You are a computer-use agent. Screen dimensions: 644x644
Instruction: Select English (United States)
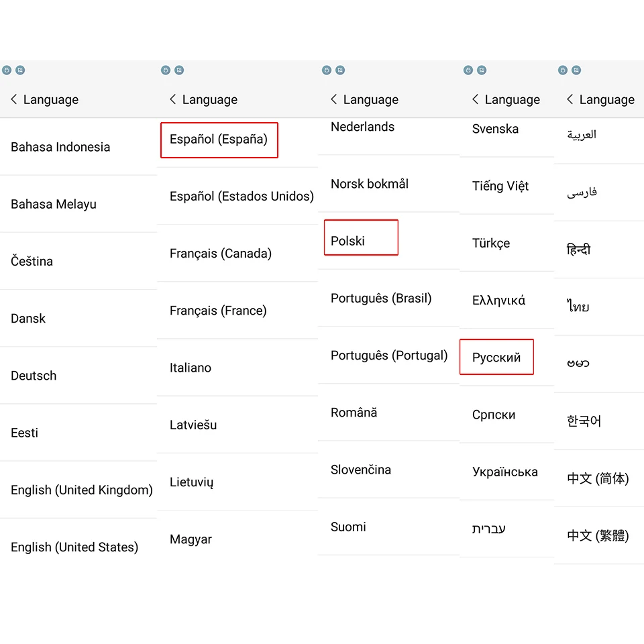[78, 547]
